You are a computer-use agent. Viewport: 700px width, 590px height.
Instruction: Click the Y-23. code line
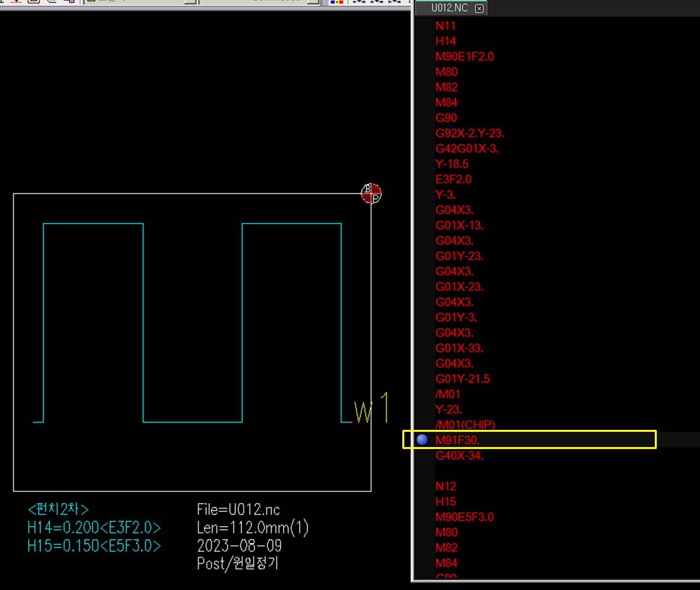pyautogui.click(x=448, y=409)
